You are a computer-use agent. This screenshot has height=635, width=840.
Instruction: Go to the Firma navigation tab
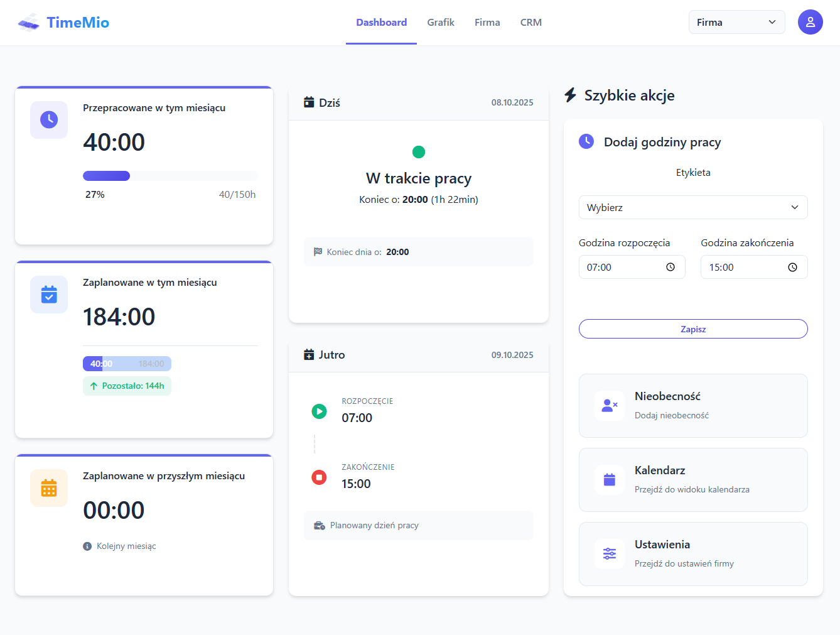tap(487, 22)
